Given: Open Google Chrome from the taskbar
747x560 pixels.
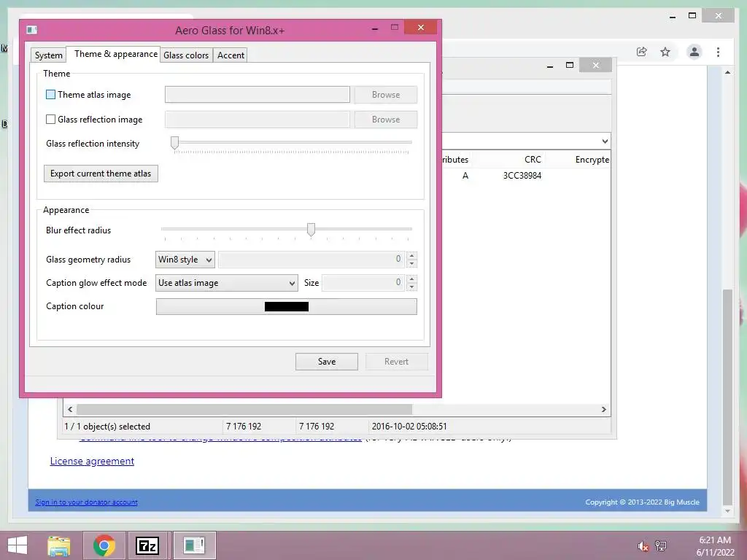Looking at the screenshot, I should (x=104, y=545).
